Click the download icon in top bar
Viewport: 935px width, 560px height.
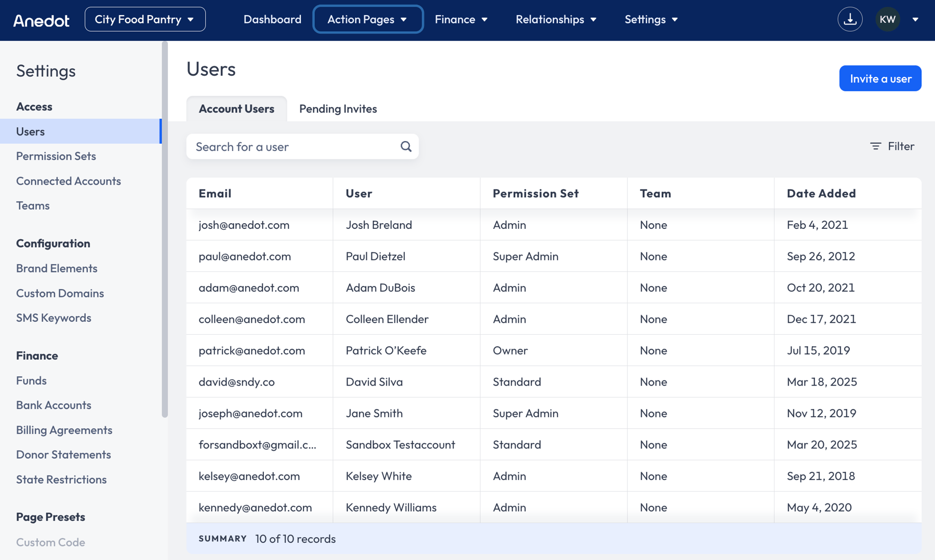click(x=850, y=20)
